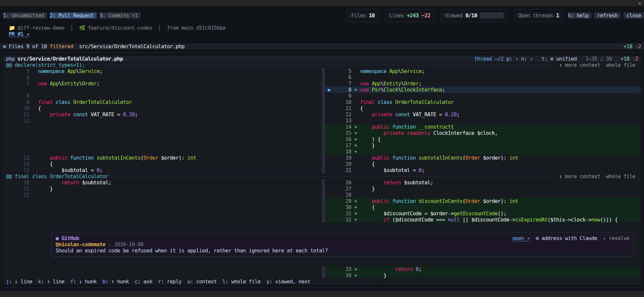The height and width of the screenshot is (297, 644).
Task: Click the current-line arrow marker at line 8
Action: coord(329,90)
